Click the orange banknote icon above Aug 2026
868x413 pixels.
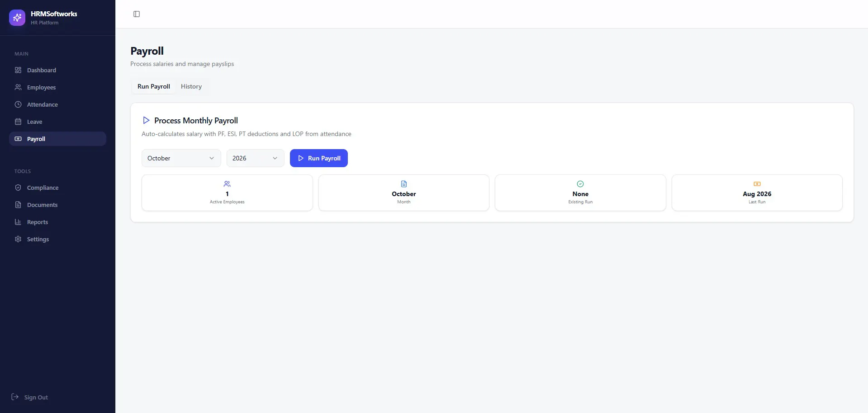coord(757,184)
